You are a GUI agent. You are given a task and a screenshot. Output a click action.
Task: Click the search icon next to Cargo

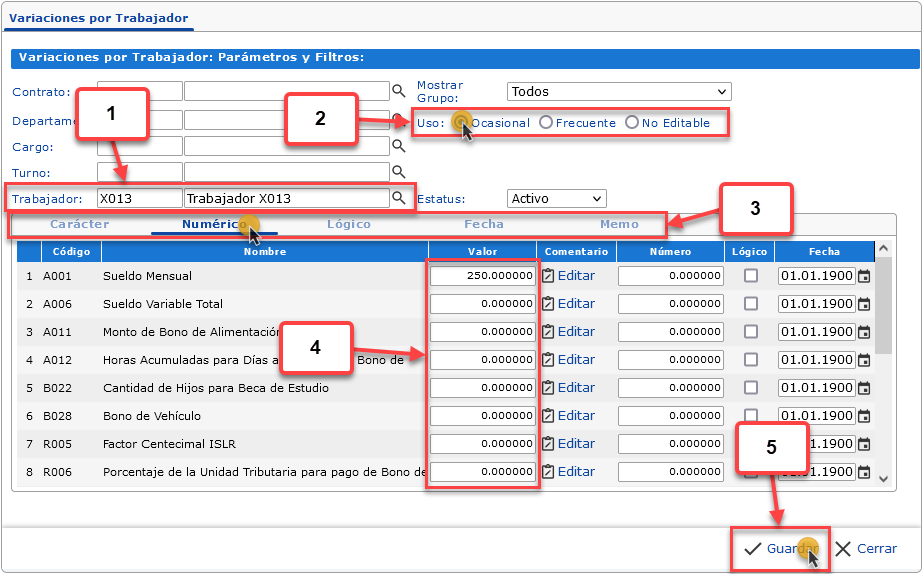(398, 146)
